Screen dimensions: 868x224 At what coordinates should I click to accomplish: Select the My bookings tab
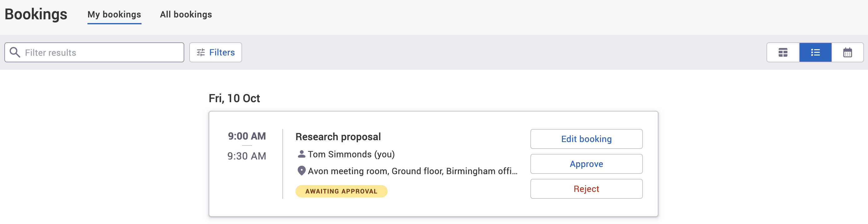[x=114, y=14]
